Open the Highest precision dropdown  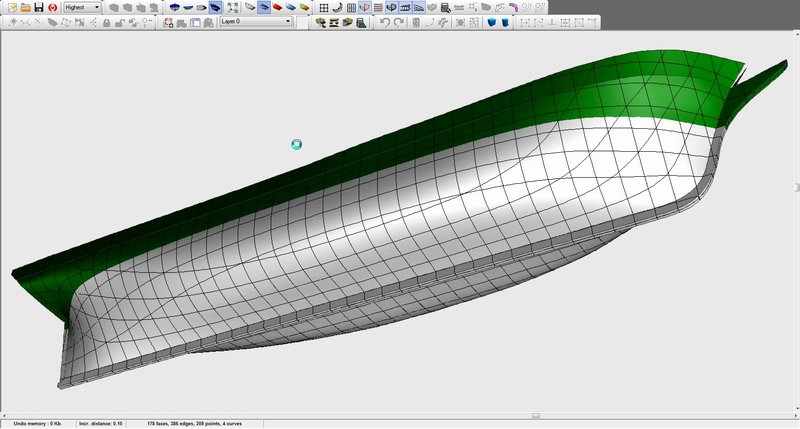coord(81,7)
